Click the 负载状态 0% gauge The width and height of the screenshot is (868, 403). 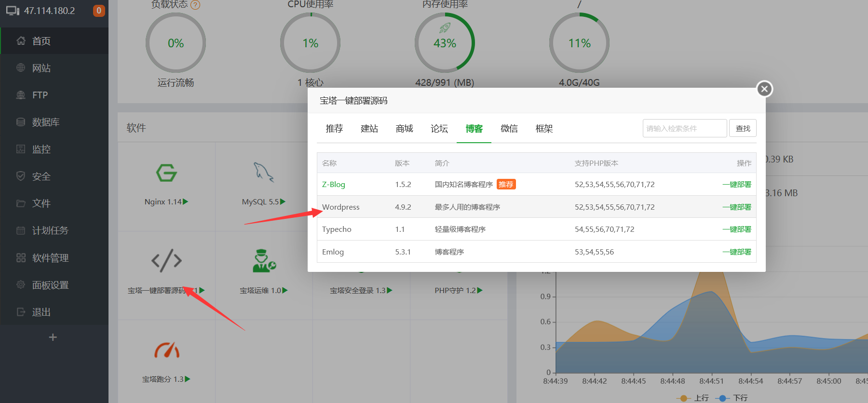coord(176,43)
